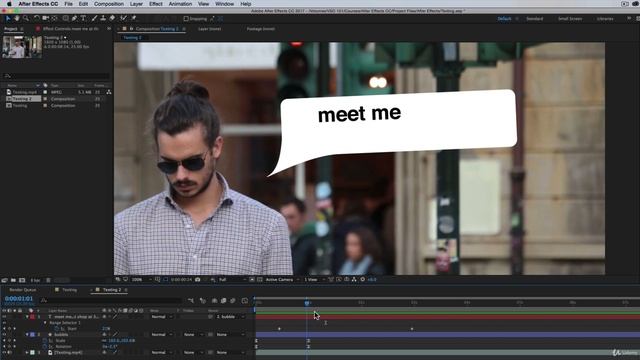Toggle the Rotation property stopwatch

45,347
